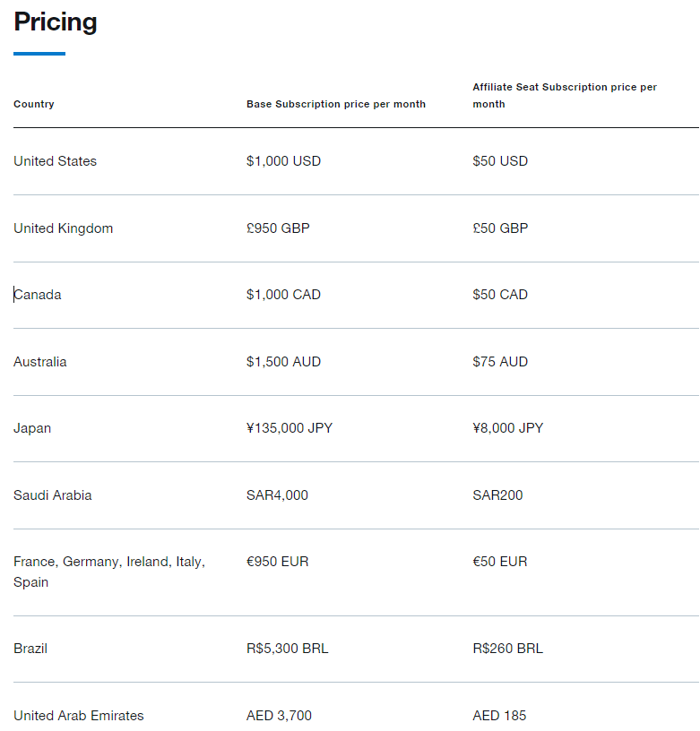The height and width of the screenshot is (731, 700).
Task: Click the Affiliate Seat Subscription column header
Action: [565, 95]
